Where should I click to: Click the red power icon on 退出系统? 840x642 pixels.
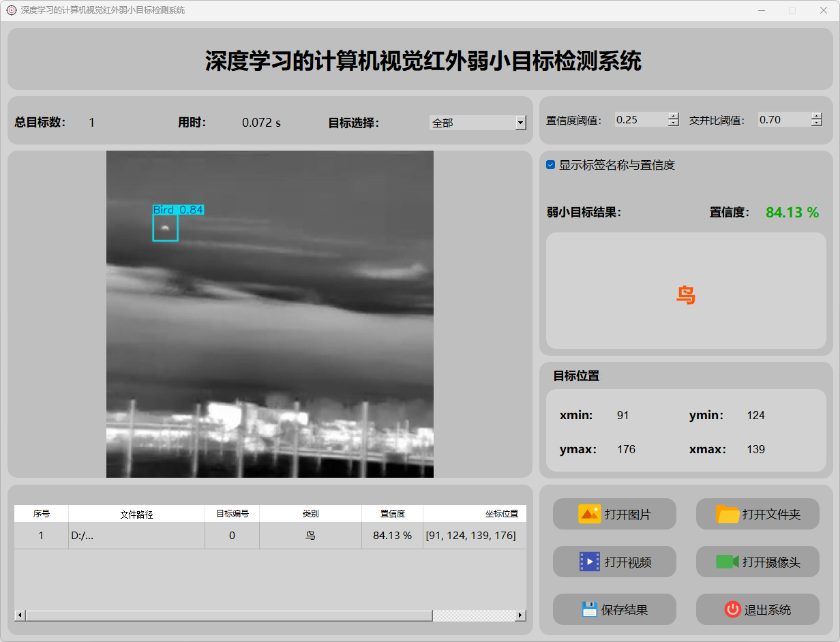click(732, 609)
